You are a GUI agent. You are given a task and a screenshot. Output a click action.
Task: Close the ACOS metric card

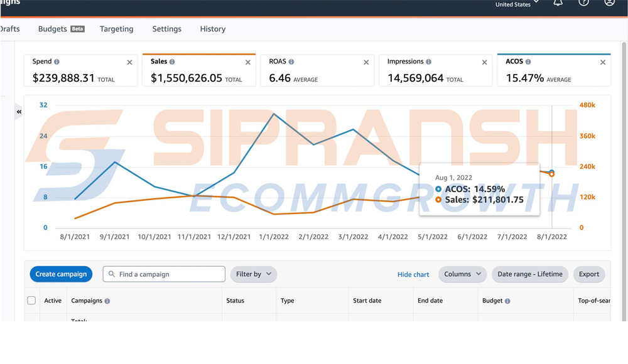[602, 63]
